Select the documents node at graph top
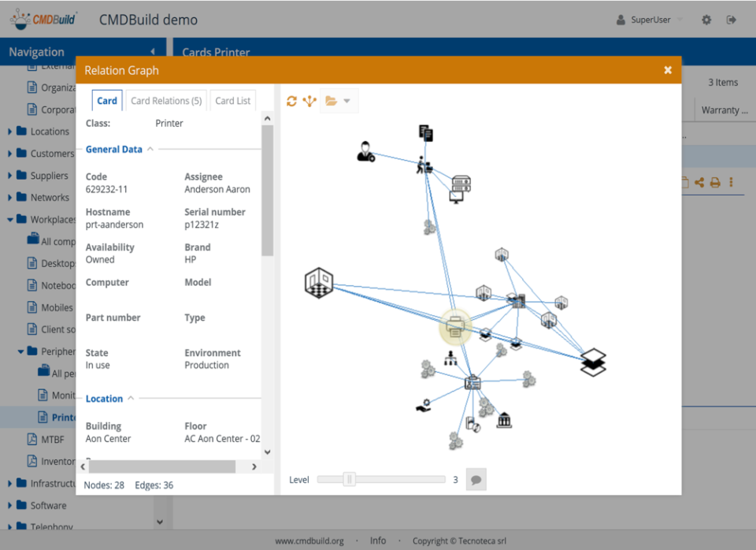Screen dimensions: 756x550 click(x=426, y=132)
